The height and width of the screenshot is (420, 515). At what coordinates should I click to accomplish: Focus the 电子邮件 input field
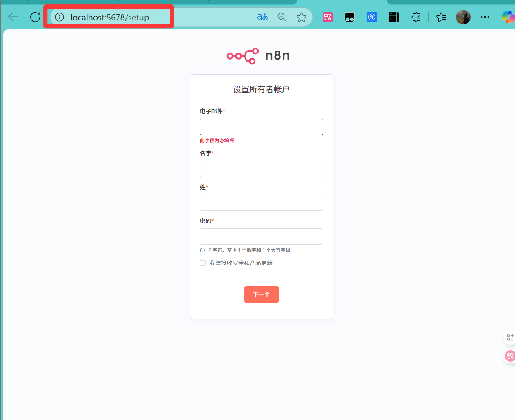coord(262,127)
